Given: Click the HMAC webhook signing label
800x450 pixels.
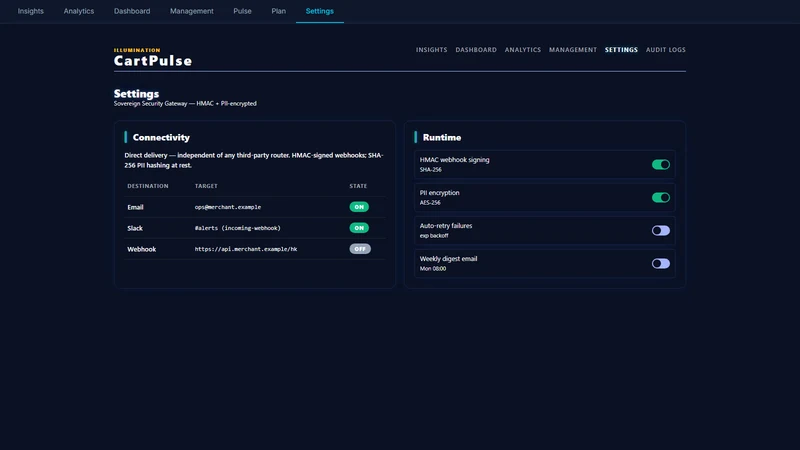Looking at the screenshot, I should coord(454,160).
